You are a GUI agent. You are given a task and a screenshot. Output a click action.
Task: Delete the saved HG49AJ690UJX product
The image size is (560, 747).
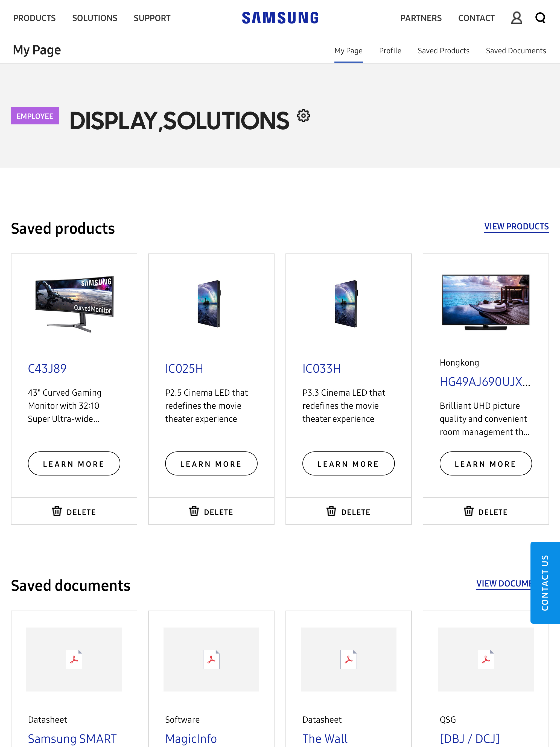pyautogui.click(x=486, y=511)
